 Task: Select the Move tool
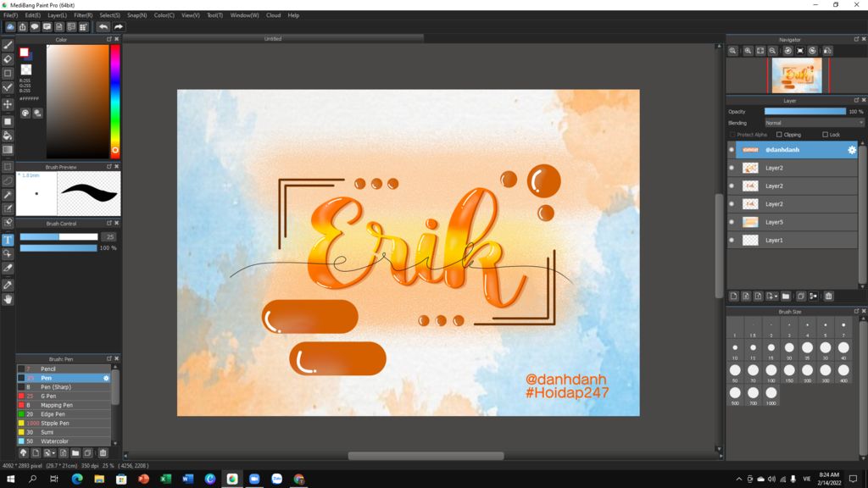(8, 104)
